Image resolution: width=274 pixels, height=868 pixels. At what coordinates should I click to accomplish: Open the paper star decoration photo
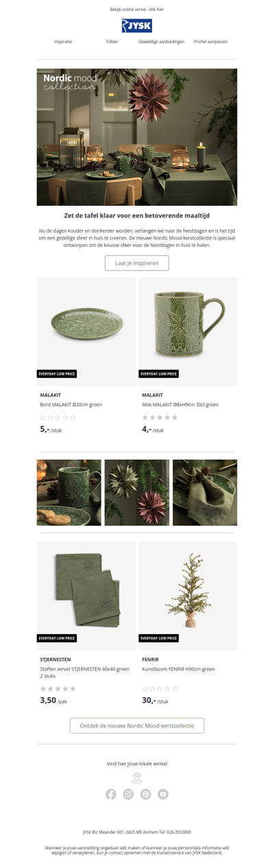click(137, 493)
